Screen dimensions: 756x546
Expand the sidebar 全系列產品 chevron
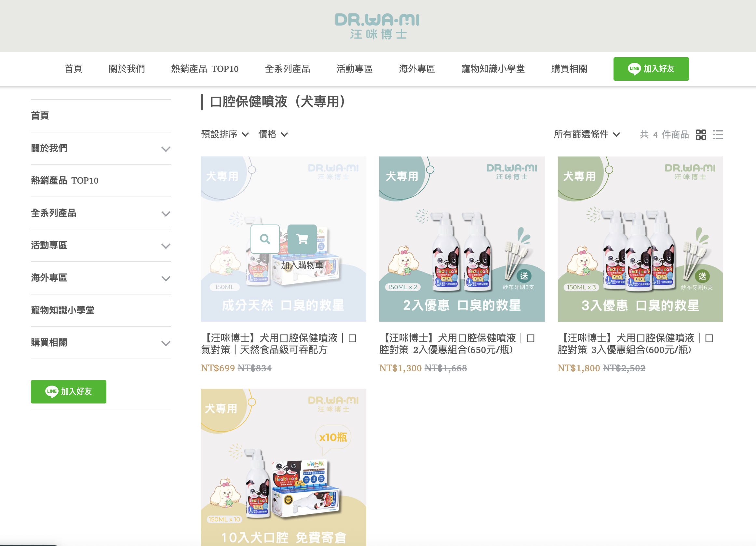click(166, 214)
